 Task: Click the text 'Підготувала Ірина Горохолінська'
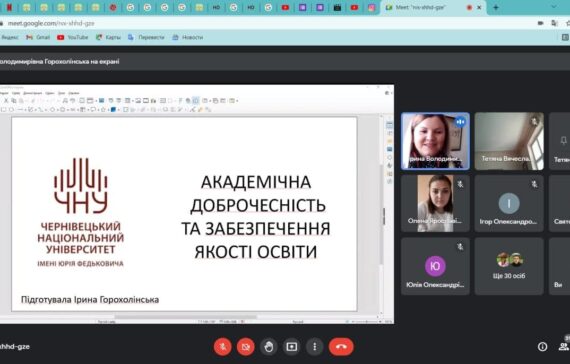pyautogui.click(x=90, y=300)
